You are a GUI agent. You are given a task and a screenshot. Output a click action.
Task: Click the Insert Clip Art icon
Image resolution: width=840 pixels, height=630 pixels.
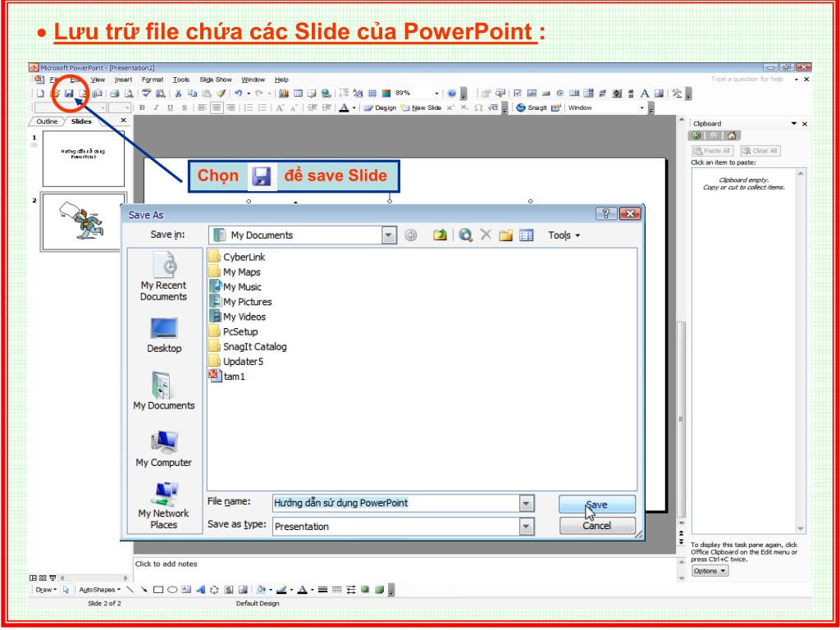pos(229,590)
